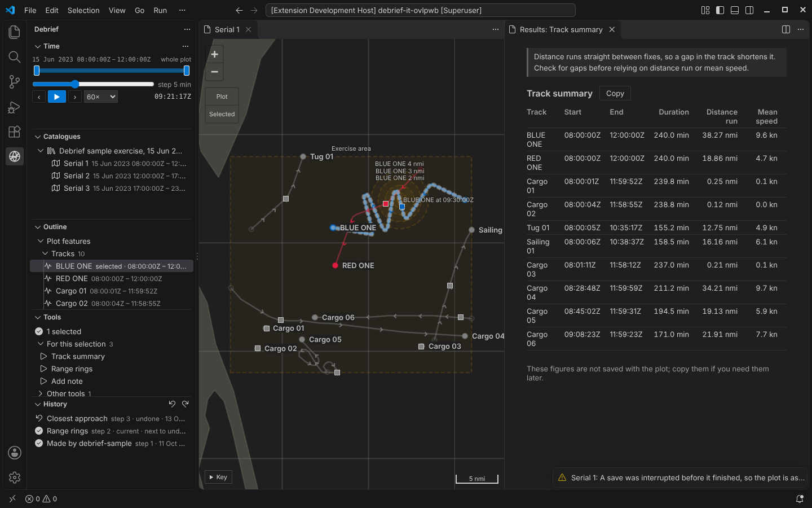Click the Selected map button
Image resolution: width=812 pixels, height=508 pixels.
coord(222,114)
